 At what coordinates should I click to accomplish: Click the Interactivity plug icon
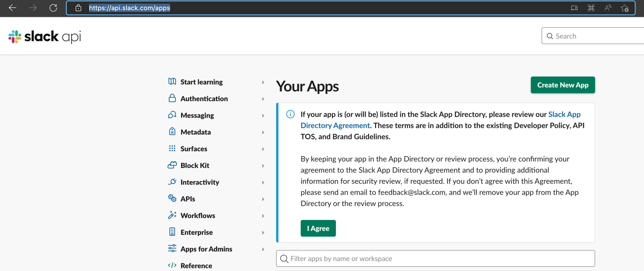pos(172,182)
